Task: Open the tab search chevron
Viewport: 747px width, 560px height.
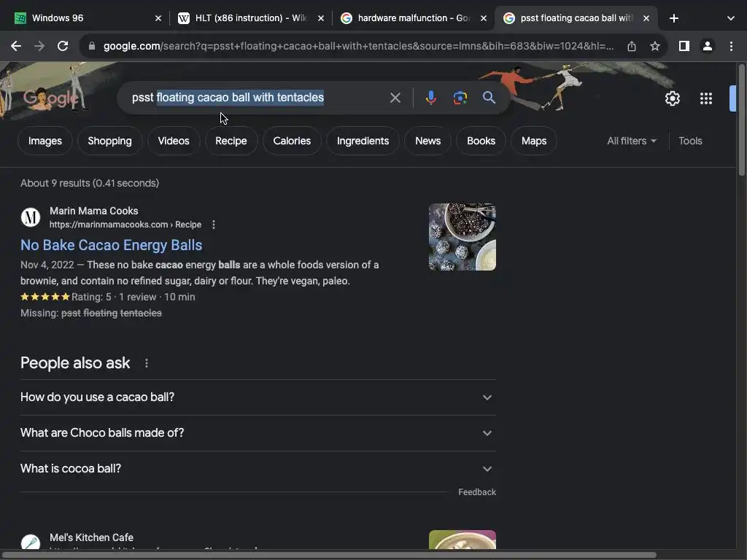Action: point(731,18)
